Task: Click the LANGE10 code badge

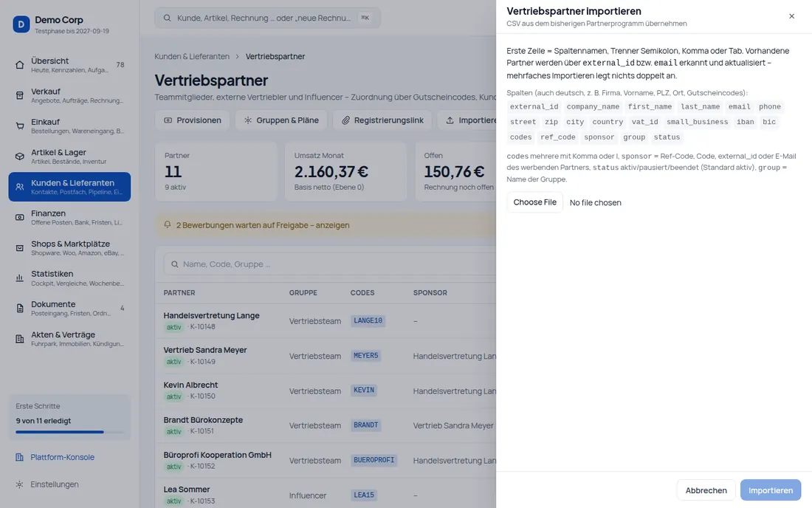Action: pyautogui.click(x=368, y=321)
